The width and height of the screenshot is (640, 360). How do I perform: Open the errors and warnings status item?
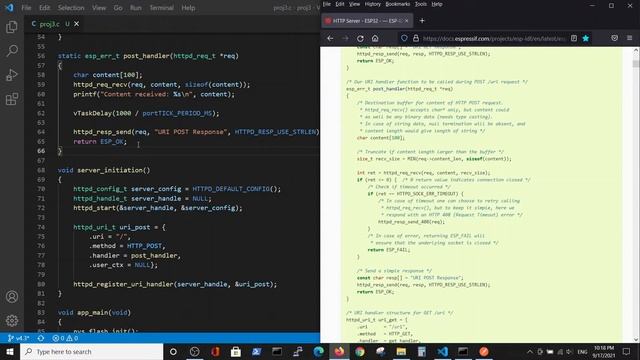tap(65, 338)
